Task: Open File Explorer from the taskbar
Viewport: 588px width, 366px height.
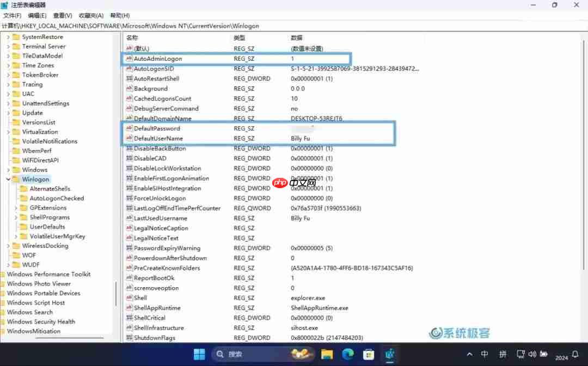Action: 326,354
